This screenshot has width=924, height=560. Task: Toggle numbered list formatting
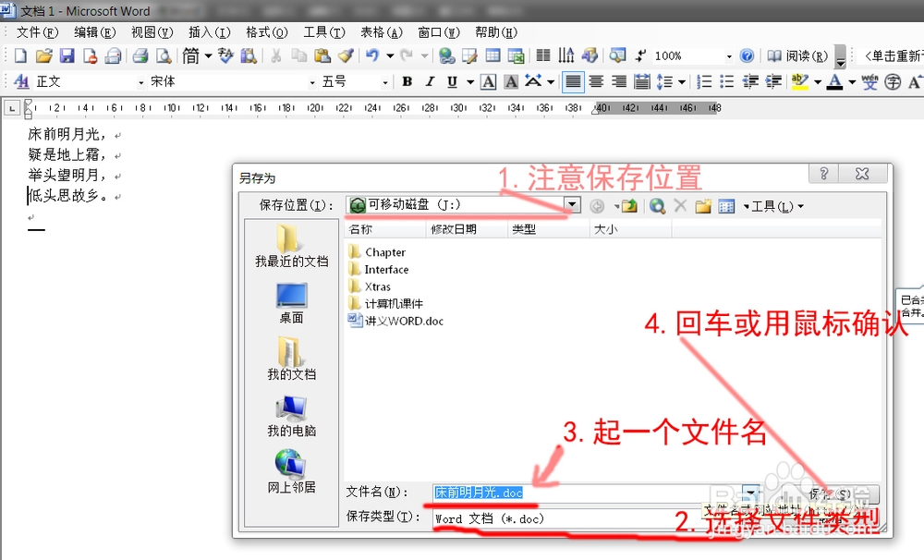point(704,82)
